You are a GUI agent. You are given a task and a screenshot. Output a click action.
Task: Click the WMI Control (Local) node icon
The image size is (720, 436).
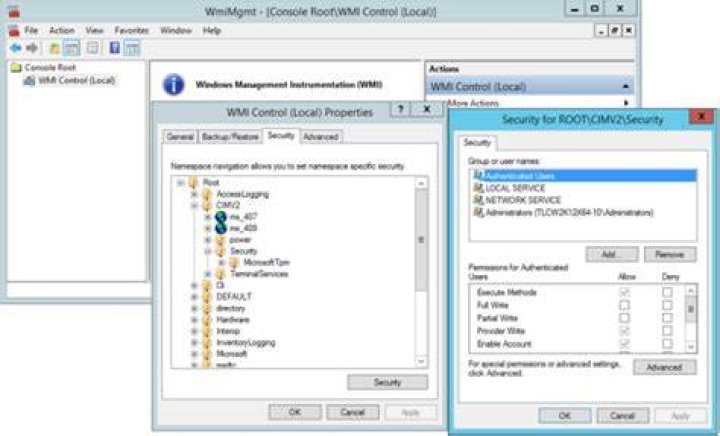pos(29,81)
